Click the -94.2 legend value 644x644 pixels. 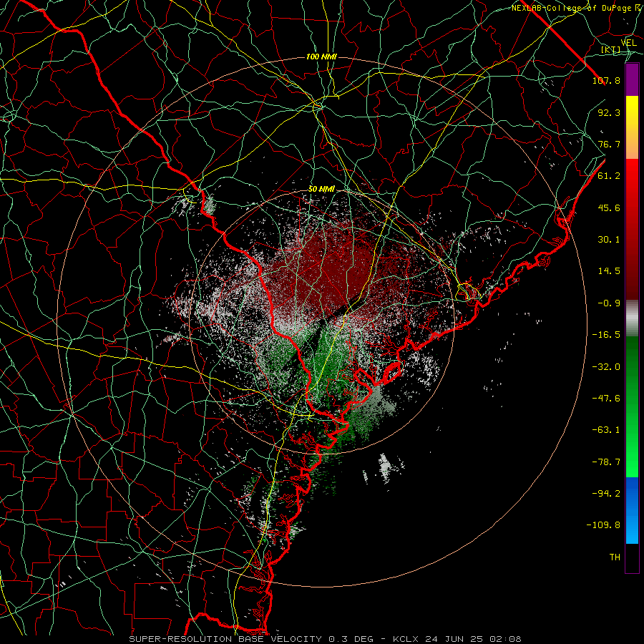pos(606,494)
